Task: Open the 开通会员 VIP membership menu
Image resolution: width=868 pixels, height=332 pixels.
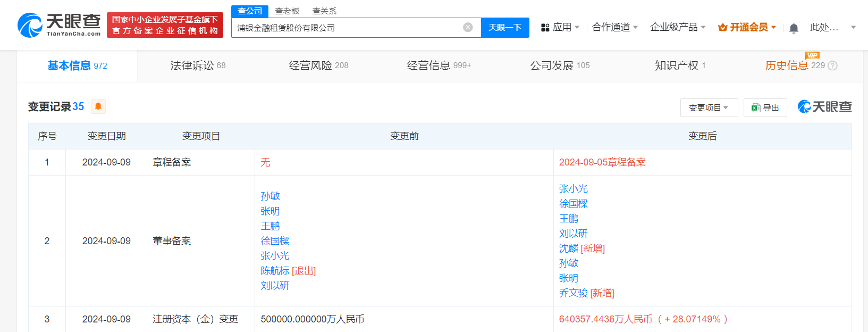Action: coord(747,27)
